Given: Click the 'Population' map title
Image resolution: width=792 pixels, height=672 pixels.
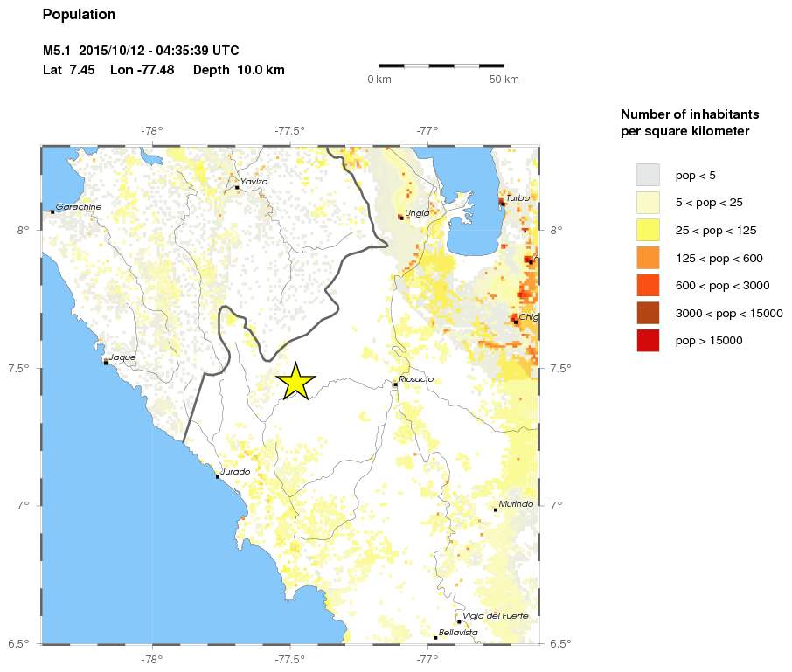Looking at the screenshot, I should click(x=79, y=15).
